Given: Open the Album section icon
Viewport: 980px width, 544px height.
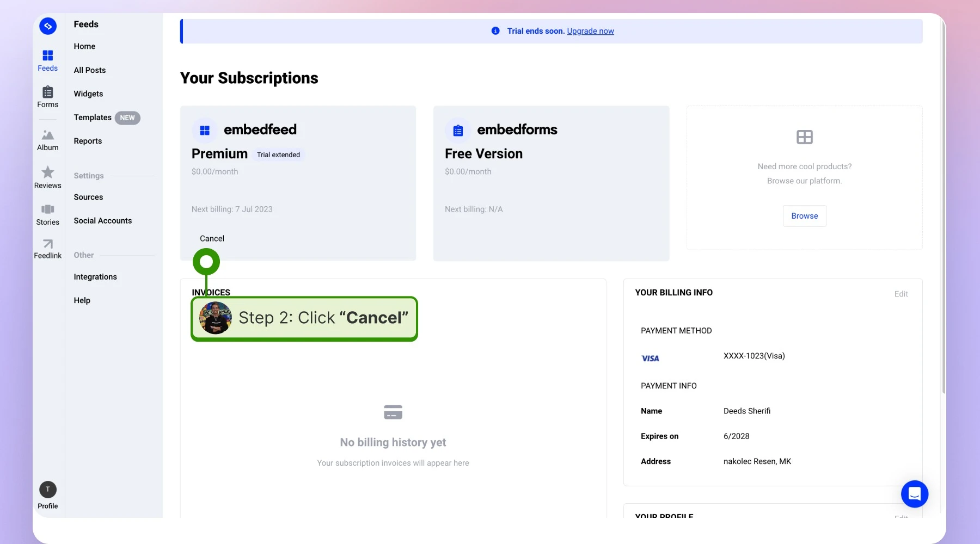Looking at the screenshot, I should point(48,134).
